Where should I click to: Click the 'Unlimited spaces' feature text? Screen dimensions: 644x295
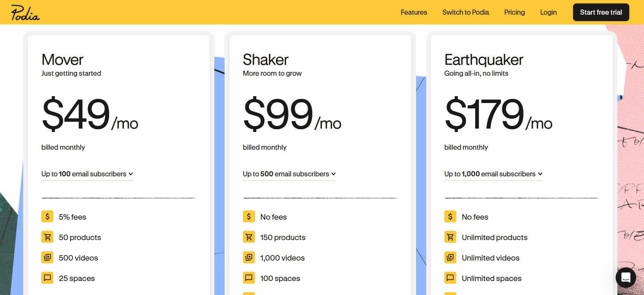click(491, 278)
